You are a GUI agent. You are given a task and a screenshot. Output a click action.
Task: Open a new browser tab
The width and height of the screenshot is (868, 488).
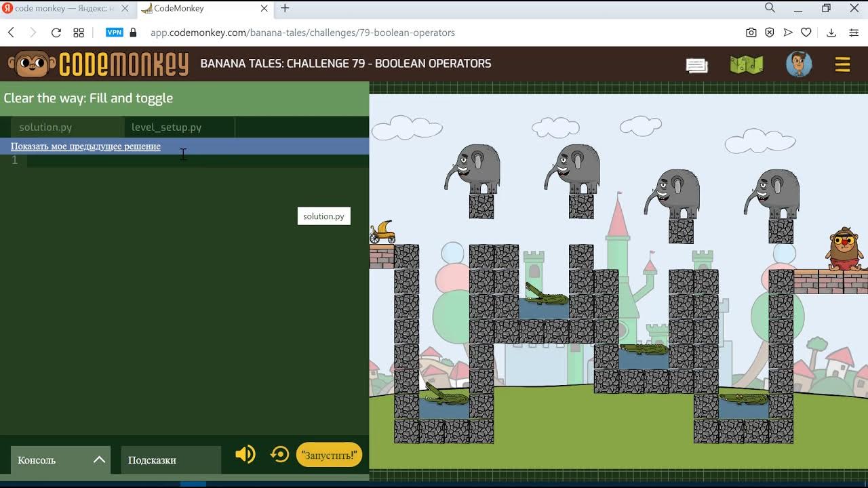pos(285,8)
